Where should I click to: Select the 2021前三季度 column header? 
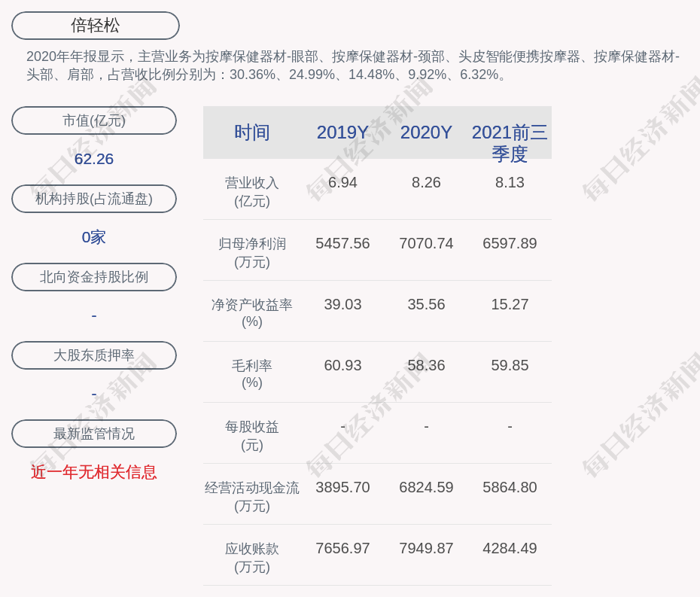pyautogui.click(x=510, y=143)
